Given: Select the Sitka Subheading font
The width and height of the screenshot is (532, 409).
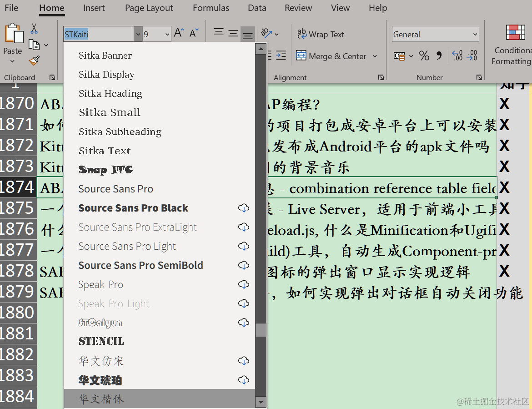Looking at the screenshot, I should (x=160, y=131).
